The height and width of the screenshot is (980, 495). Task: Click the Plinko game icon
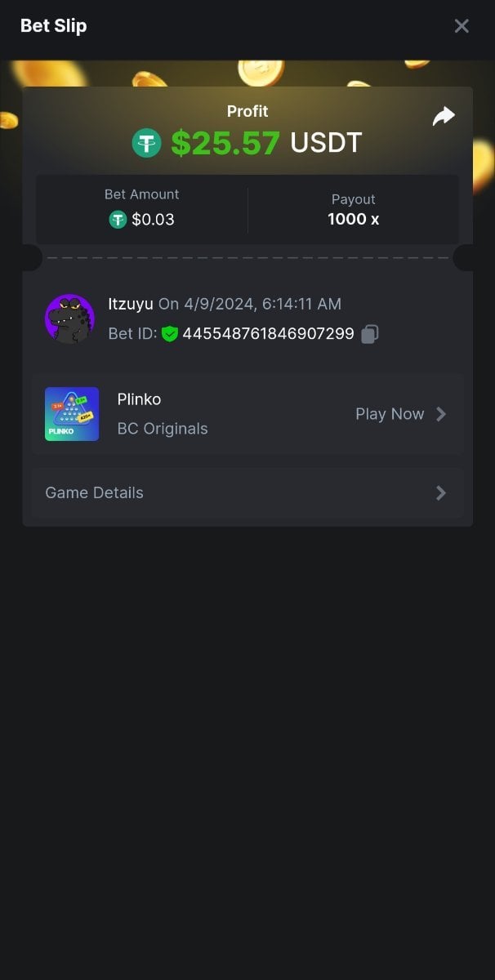coord(72,414)
